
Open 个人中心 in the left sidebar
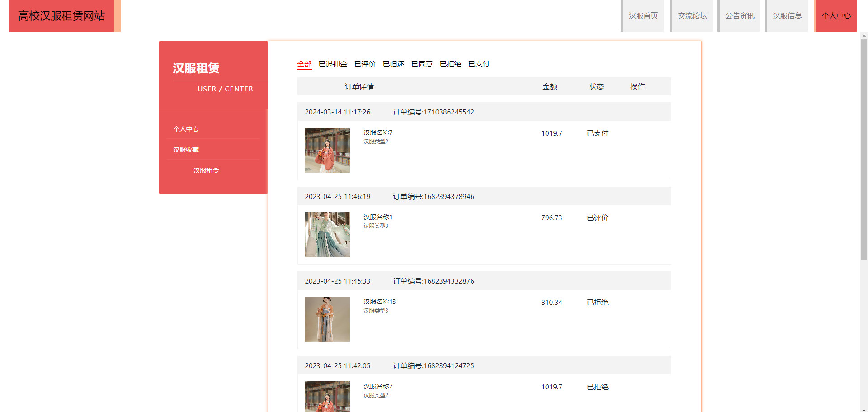(186, 129)
